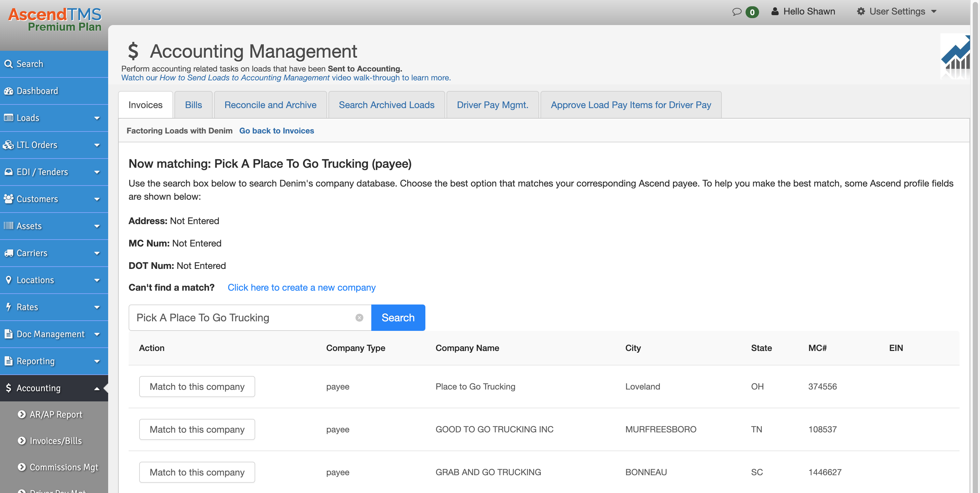Viewport: 980px width, 493px height.
Task: Open Approve Load Pay Items for Driver Pay tab
Action: (x=631, y=104)
